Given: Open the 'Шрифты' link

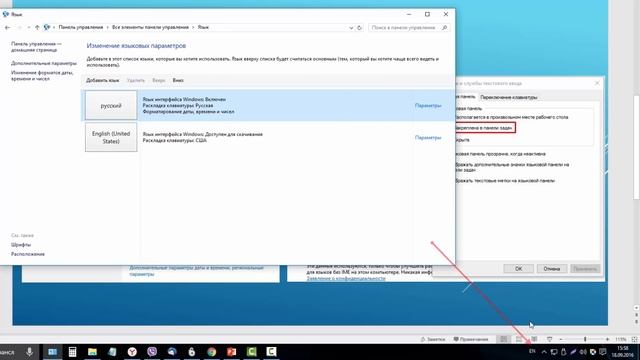Looking at the screenshot, I should pyautogui.click(x=21, y=245).
